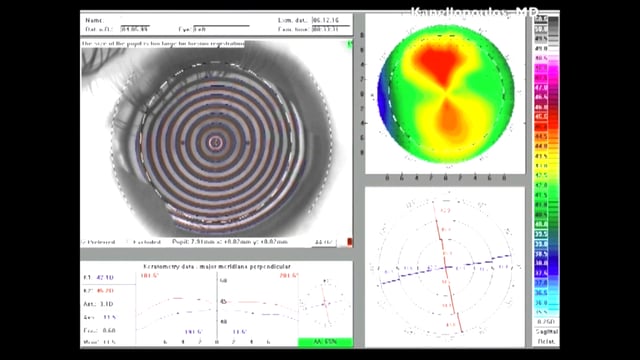Click the K2 keratometry value in red
The width and height of the screenshot is (640, 360).
click(x=105, y=291)
